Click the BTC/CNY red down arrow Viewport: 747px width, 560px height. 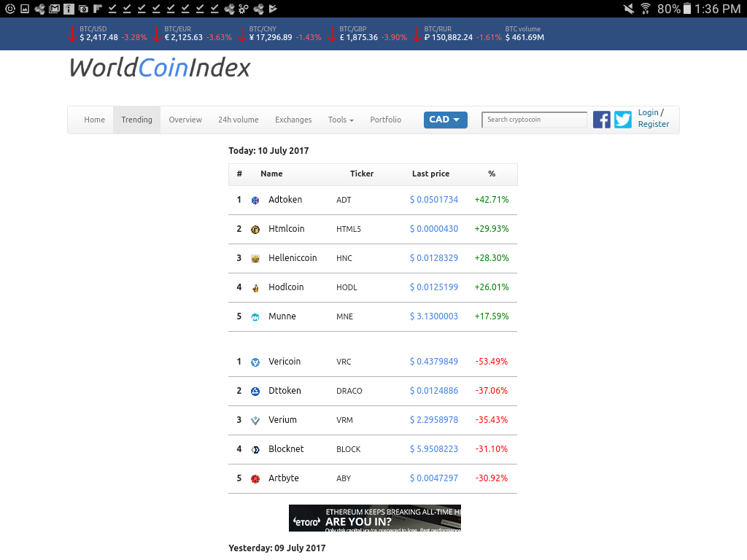(x=241, y=34)
